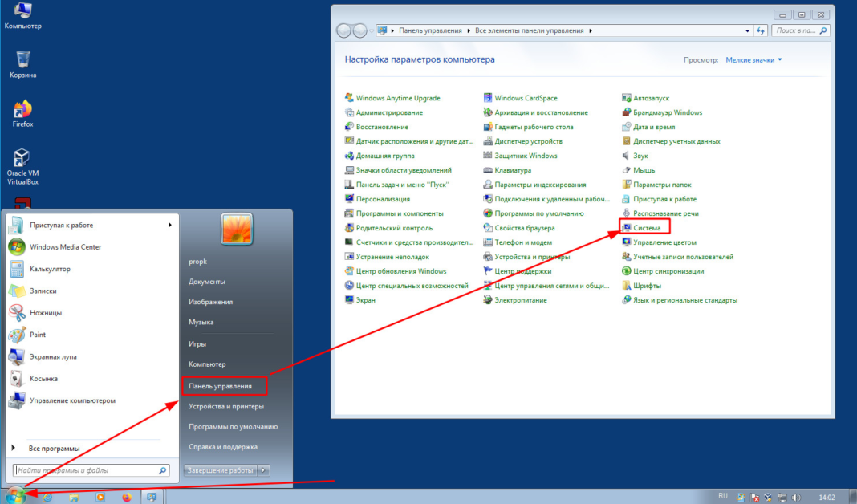Open Internet Explorer in the taskbar
857x504 pixels.
point(47,497)
